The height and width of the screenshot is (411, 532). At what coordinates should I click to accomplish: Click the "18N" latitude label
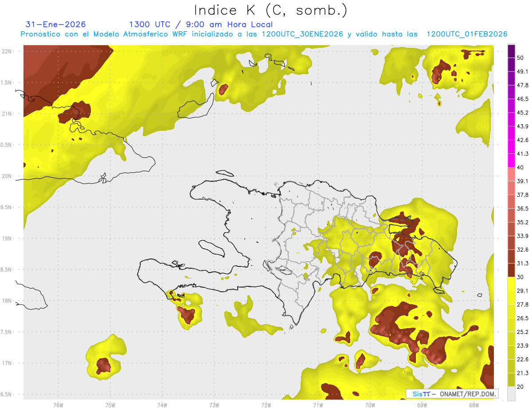coord(7,301)
